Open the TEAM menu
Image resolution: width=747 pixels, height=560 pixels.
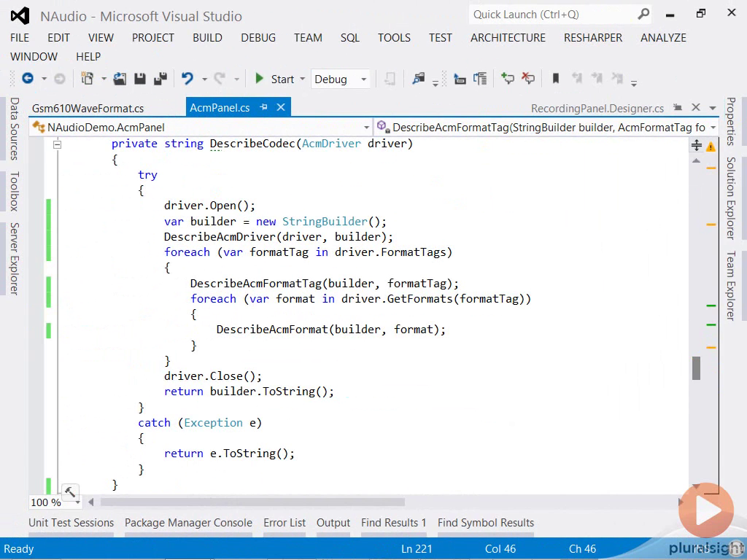(x=308, y=38)
